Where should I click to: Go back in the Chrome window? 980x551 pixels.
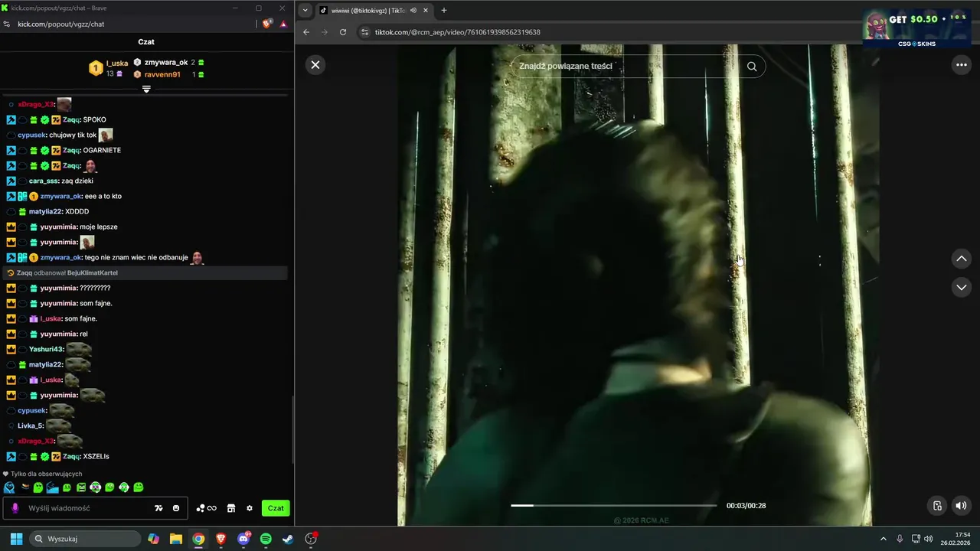[x=306, y=32]
